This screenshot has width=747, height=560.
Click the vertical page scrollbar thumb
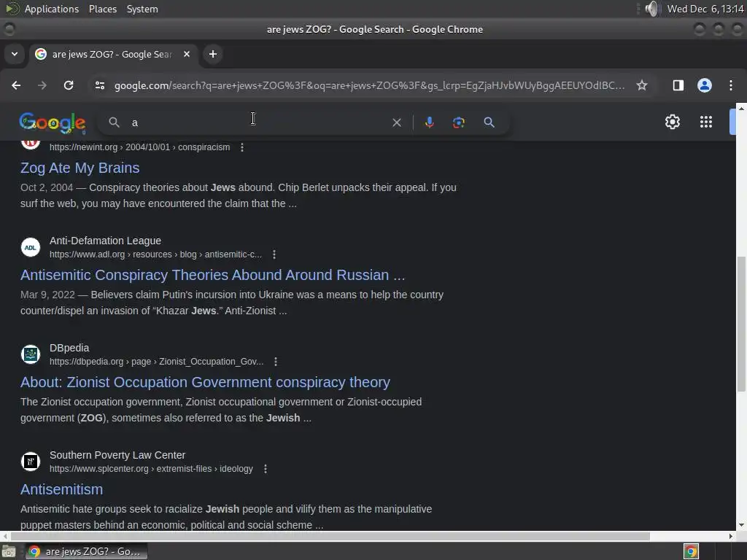pos(741,324)
